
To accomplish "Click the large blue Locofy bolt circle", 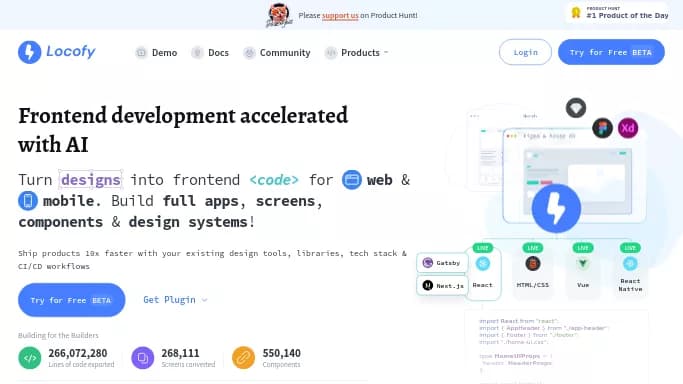I will click(556, 208).
